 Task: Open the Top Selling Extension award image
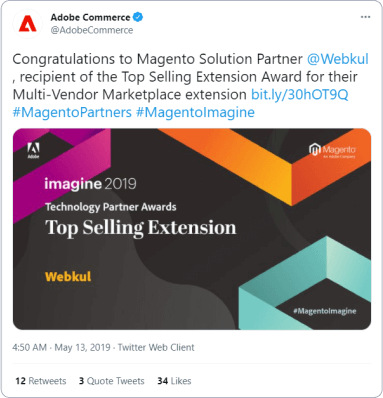[192, 229]
